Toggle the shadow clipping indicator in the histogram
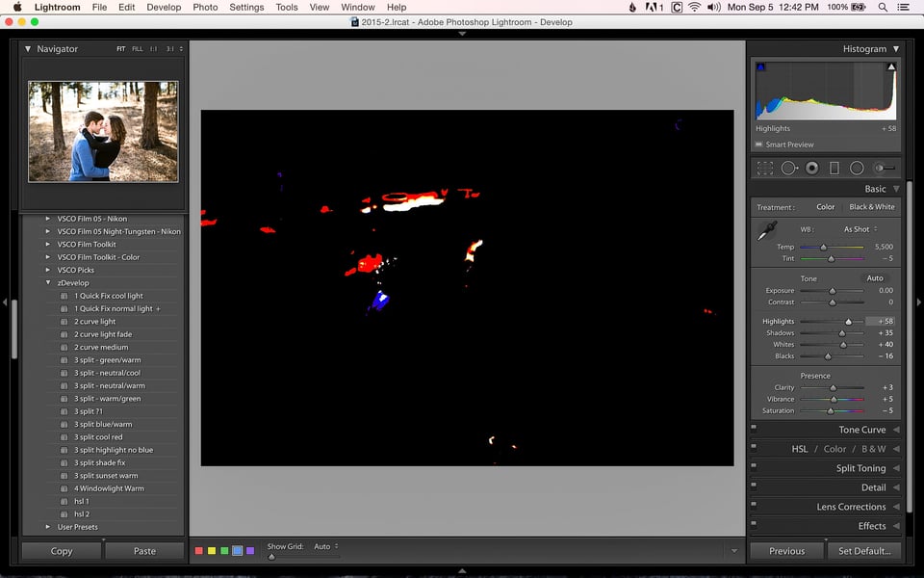The height and width of the screenshot is (578, 924). pyautogui.click(x=760, y=67)
